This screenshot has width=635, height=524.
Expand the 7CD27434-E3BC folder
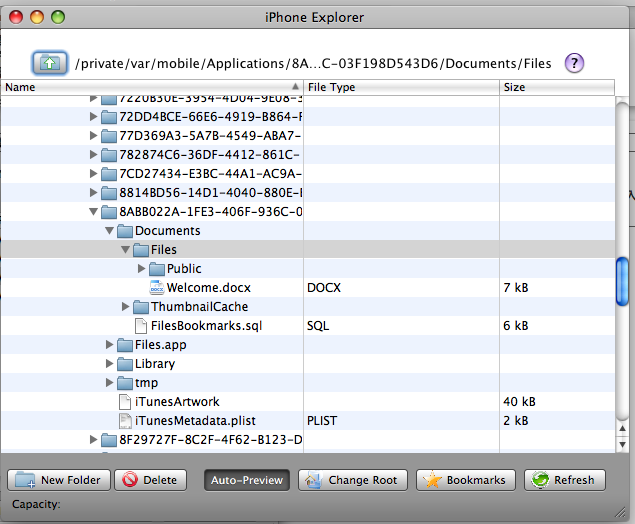[x=94, y=174]
